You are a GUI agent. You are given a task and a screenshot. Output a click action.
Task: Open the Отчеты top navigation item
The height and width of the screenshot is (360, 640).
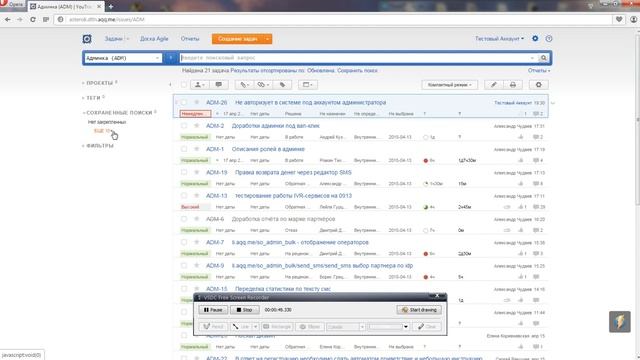[190, 39]
